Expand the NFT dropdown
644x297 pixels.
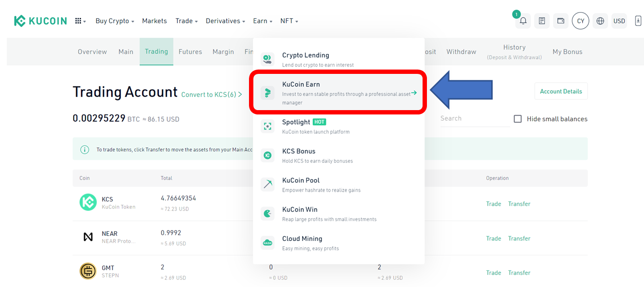[x=289, y=21]
